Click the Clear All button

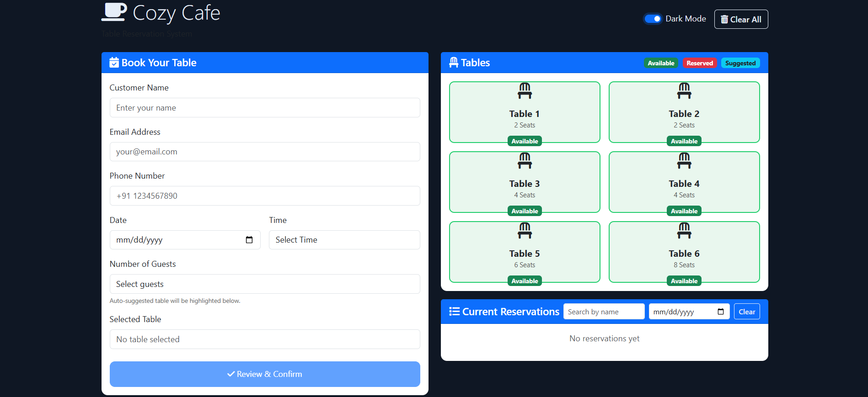pos(741,19)
